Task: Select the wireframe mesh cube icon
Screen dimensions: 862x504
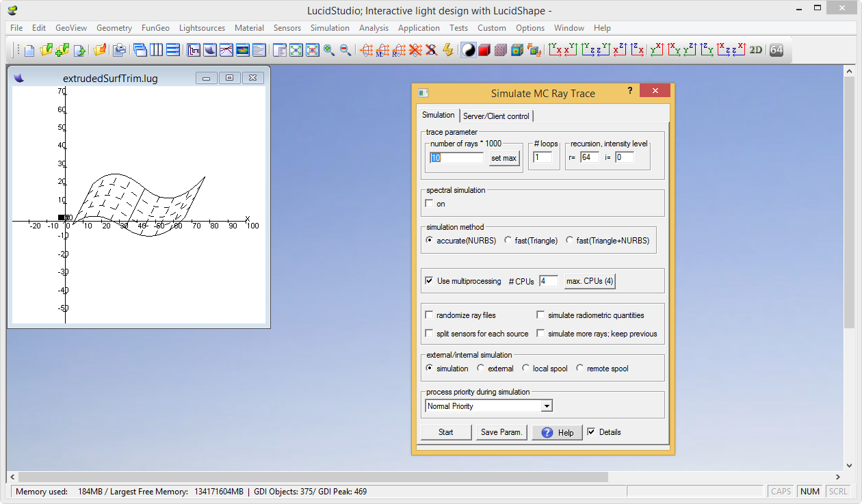Action: [x=501, y=50]
